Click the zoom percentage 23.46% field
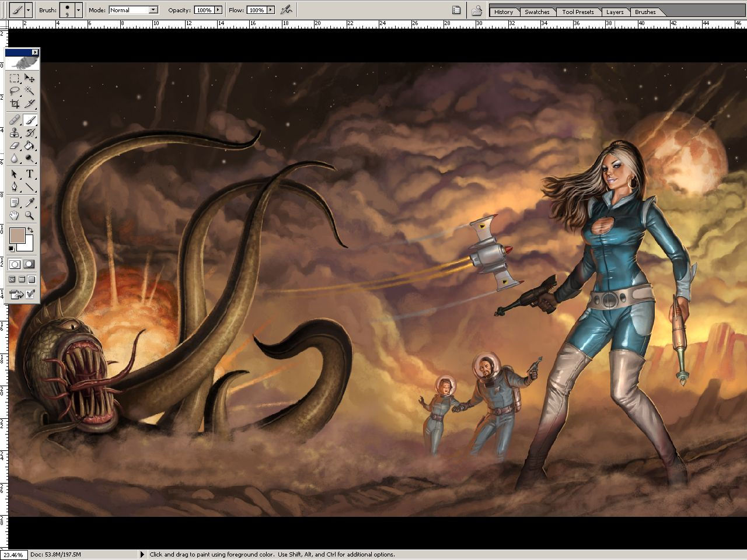 click(x=13, y=554)
